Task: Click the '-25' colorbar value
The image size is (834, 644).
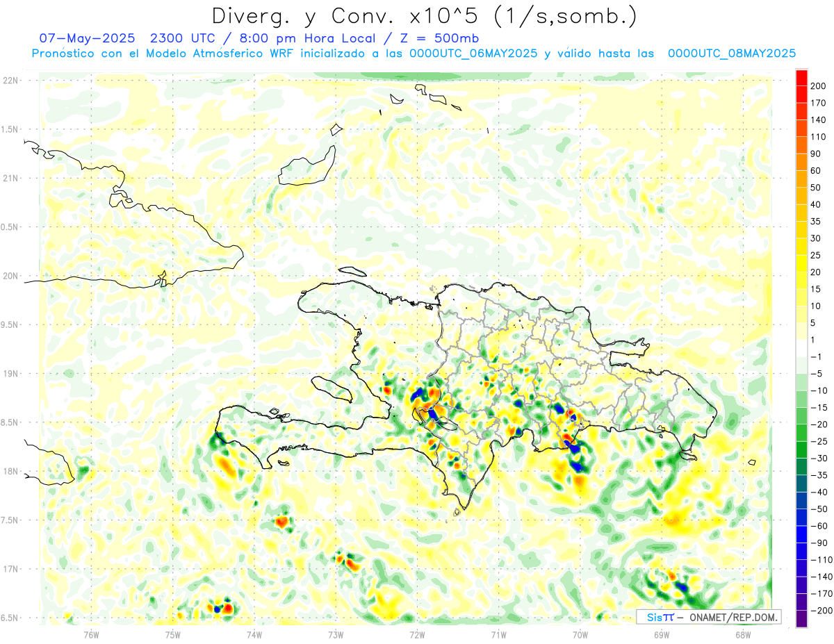Action: (x=818, y=441)
